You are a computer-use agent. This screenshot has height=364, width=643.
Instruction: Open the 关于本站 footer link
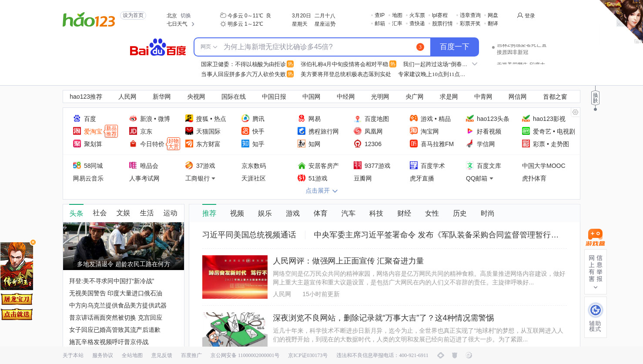pos(73,355)
